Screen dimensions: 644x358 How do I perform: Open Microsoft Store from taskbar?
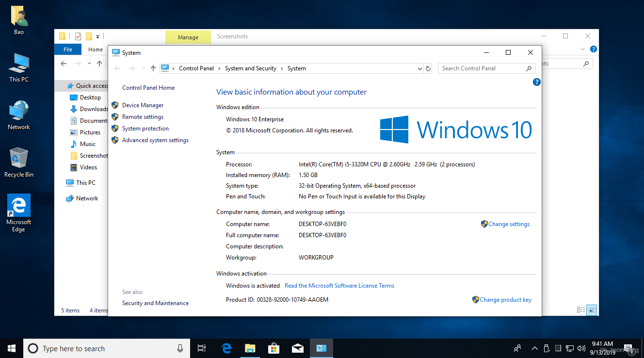pos(274,348)
